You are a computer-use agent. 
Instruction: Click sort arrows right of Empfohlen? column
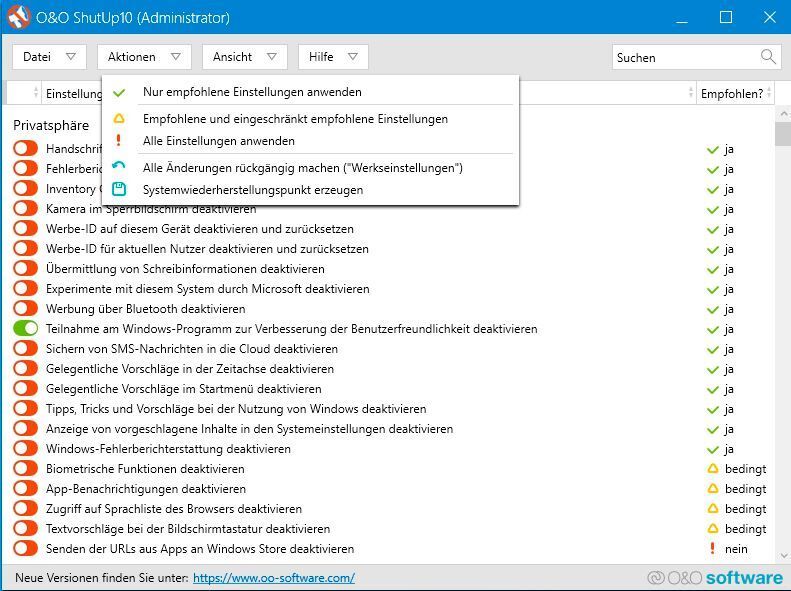pyautogui.click(x=769, y=93)
